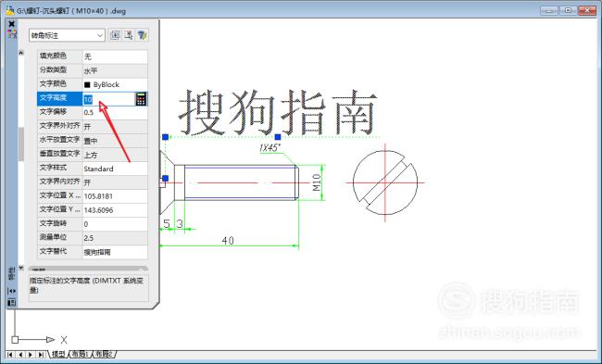Click the 文字旋转 value 0

[x=115, y=224]
